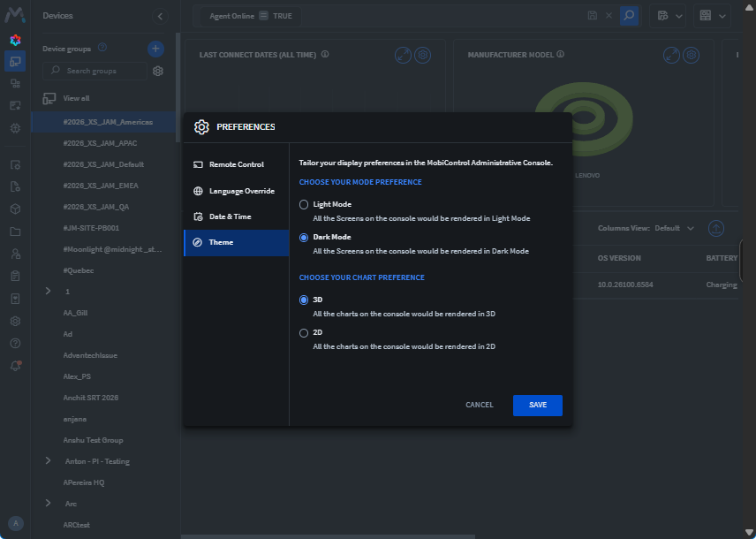The width and height of the screenshot is (756, 539).
Task: Choose the Dark Mode option
Action: point(305,237)
